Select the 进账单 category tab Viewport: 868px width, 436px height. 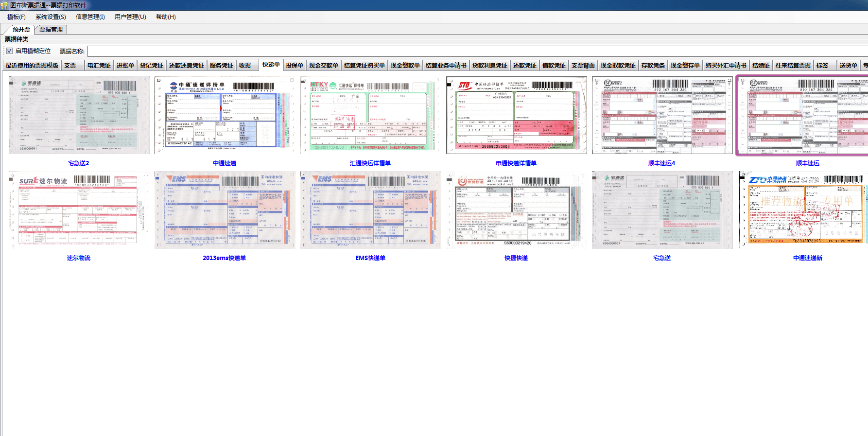[x=125, y=66]
